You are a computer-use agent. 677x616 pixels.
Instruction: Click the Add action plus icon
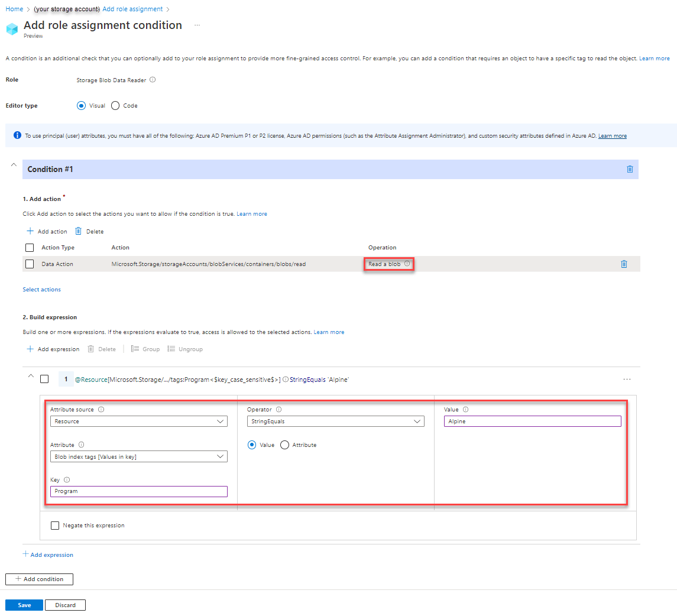[31, 231]
